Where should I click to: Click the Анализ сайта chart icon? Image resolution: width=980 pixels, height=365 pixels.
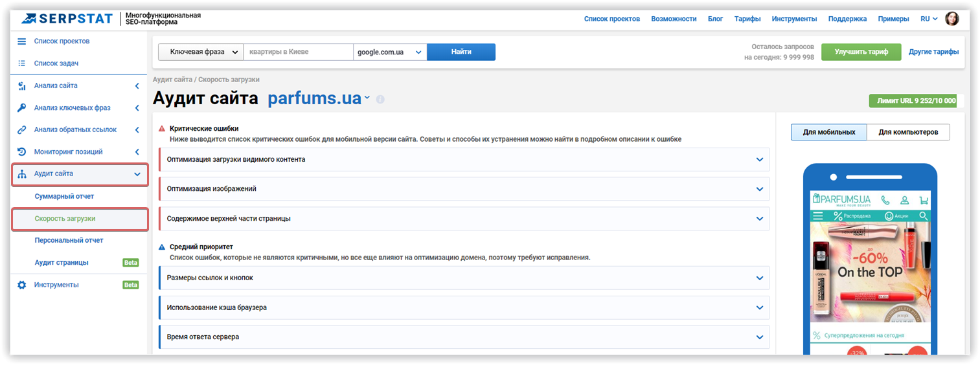pos(22,85)
